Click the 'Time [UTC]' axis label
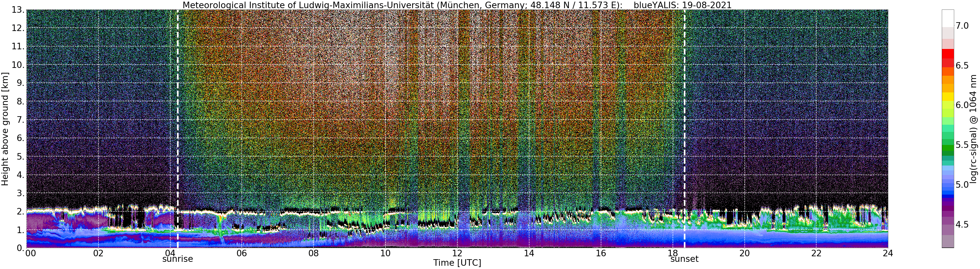 [457, 263]
